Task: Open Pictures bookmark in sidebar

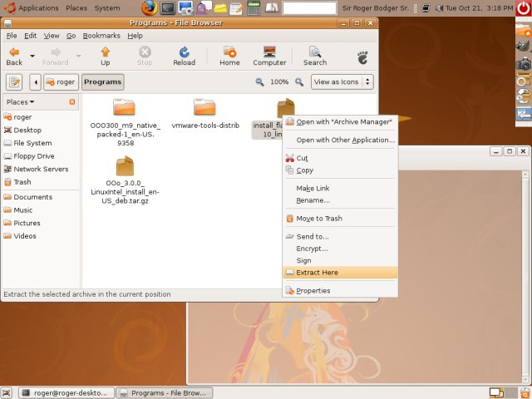Action: (x=41, y=223)
